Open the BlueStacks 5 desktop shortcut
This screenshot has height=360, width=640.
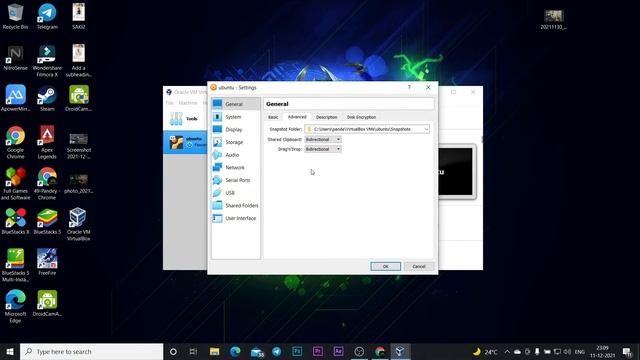[47, 221]
